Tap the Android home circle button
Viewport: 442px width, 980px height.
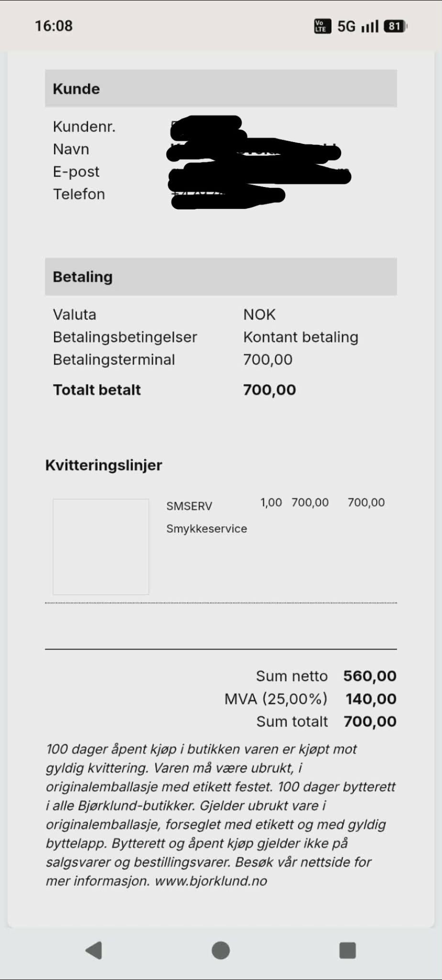[221, 950]
